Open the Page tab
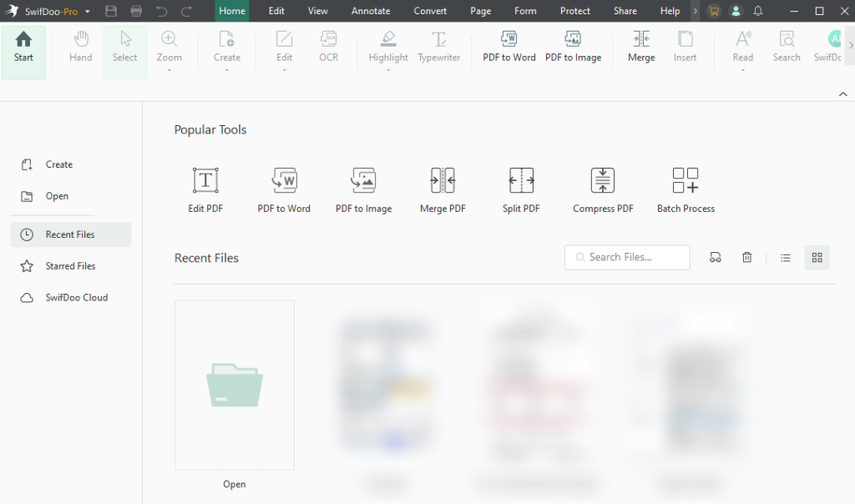855x504 pixels. click(x=480, y=11)
